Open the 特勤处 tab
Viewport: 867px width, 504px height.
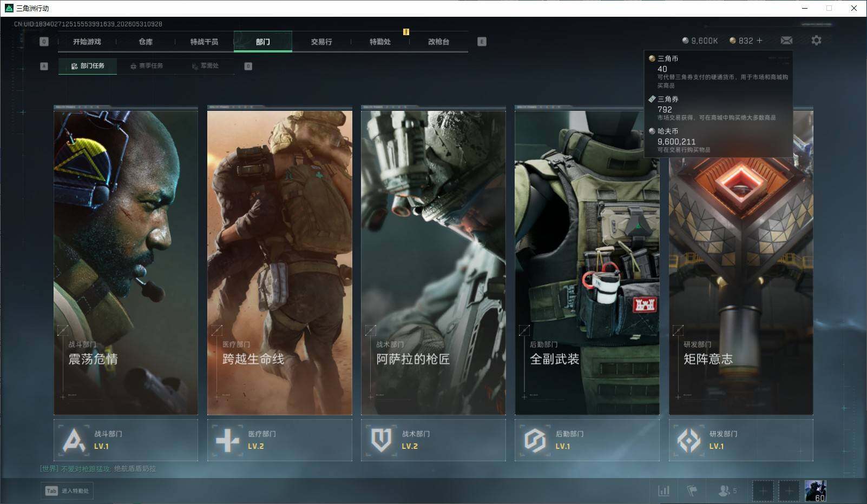pyautogui.click(x=380, y=42)
